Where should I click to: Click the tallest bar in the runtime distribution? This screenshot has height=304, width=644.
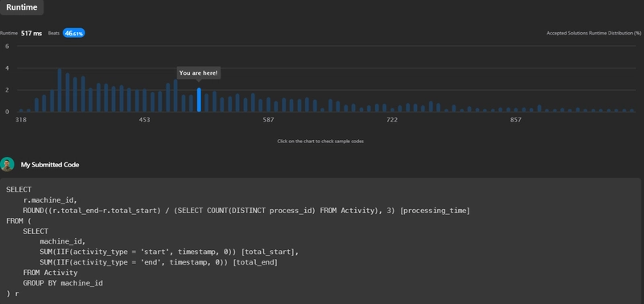60,90
